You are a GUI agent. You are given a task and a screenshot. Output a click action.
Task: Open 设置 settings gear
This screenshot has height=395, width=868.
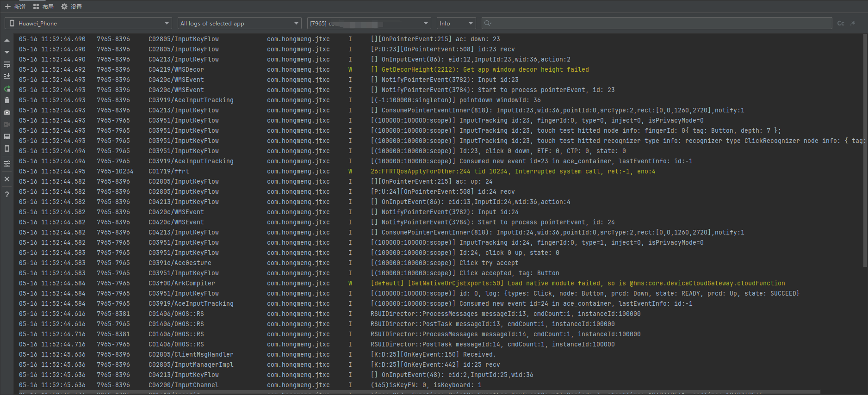coord(72,6)
